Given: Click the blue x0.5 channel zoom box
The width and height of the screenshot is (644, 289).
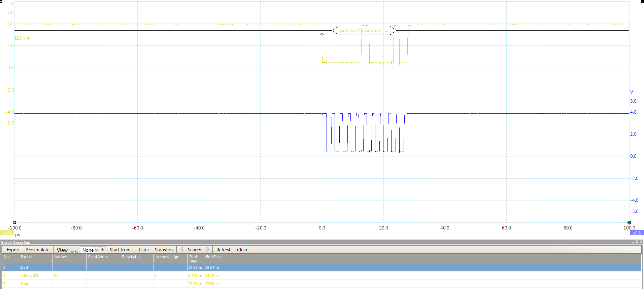Looking at the screenshot, I should point(637,233).
